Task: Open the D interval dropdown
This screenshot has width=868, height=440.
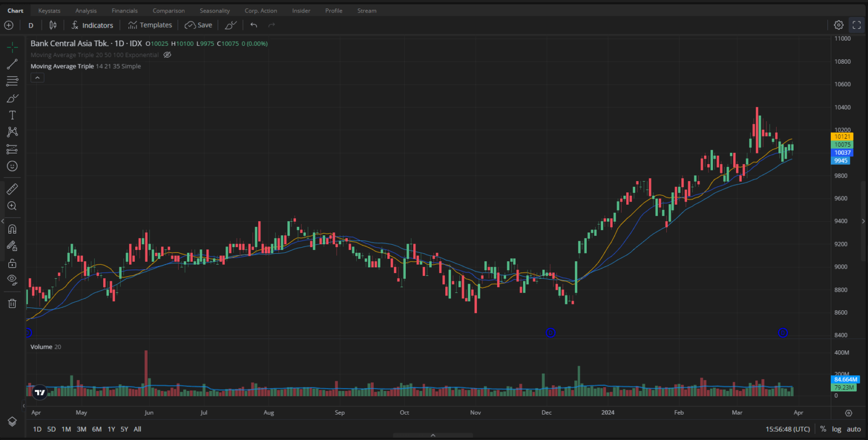Action: coord(31,25)
